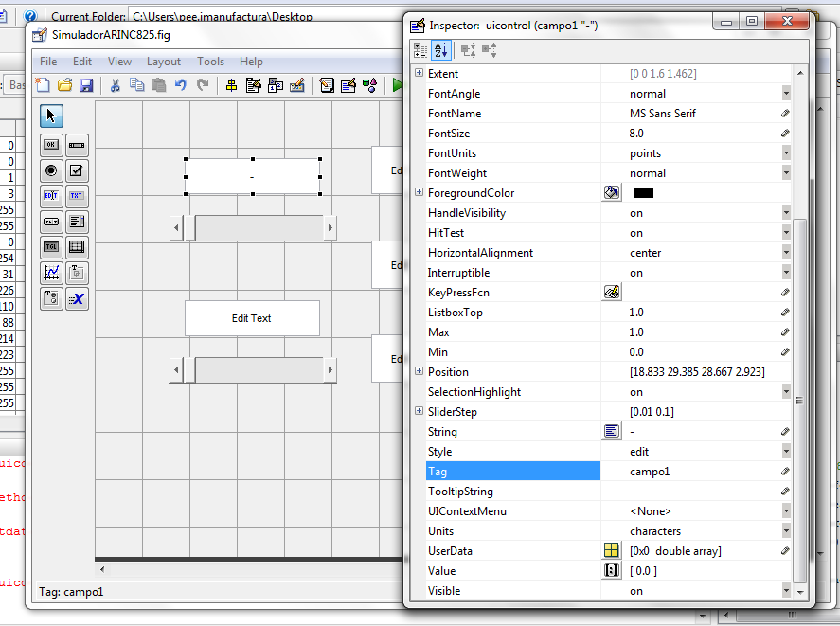
Task: Open the Toolbar Editor icon
Action: point(297,85)
